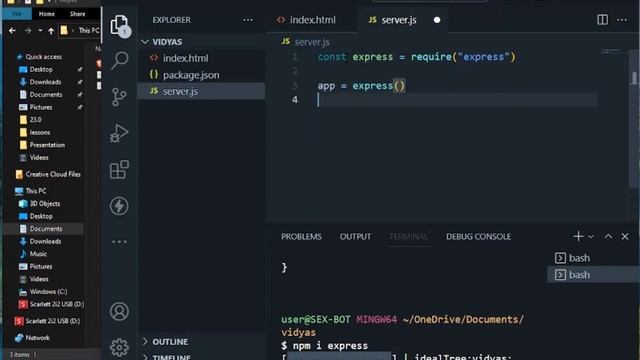Select Documents under This PC
Screen dimensions: 640x360
[x=46, y=229]
